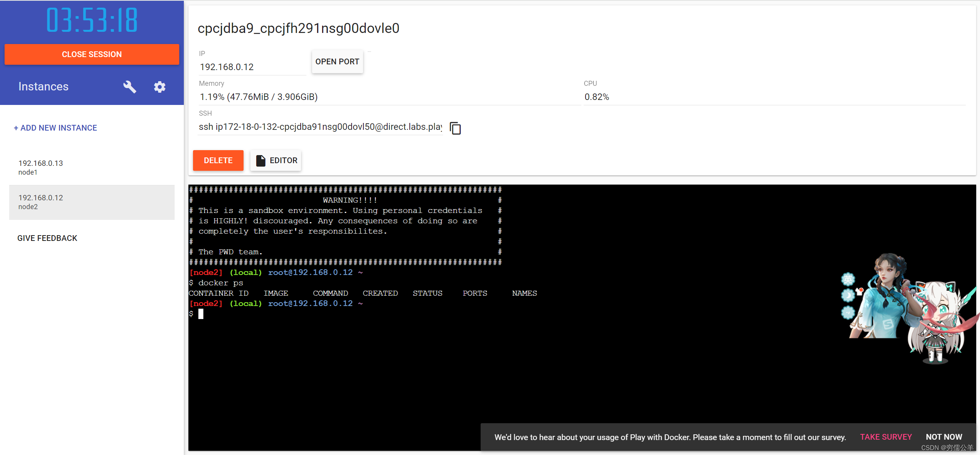980x455 pixels.
Task: Click TAKE SURVEY in the notification bar
Action: pos(885,437)
